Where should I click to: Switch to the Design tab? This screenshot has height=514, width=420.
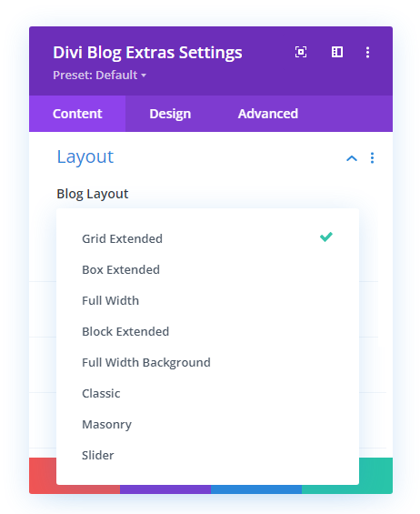click(170, 114)
